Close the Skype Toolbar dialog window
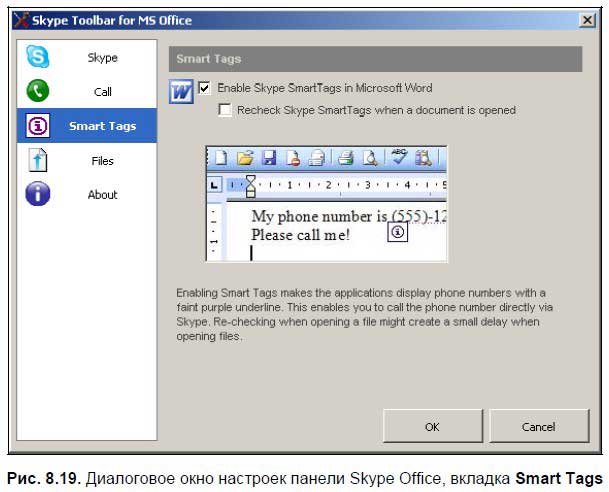 pyautogui.click(x=587, y=20)
